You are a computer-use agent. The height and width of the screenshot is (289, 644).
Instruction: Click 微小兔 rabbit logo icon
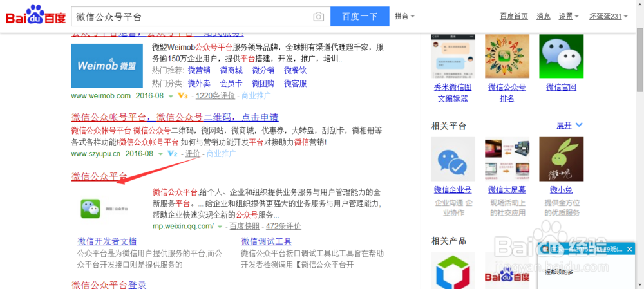(562, 159)
